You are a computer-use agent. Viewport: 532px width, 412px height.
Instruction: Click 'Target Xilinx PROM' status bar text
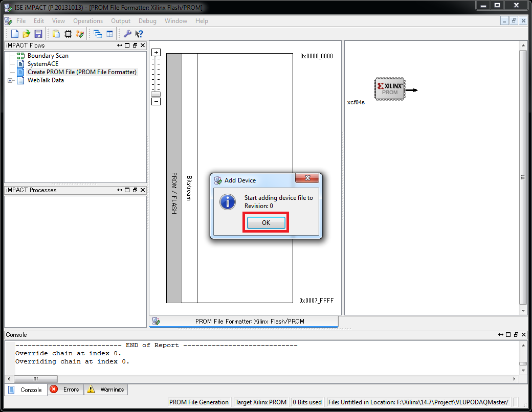click(x=261, y=402)
